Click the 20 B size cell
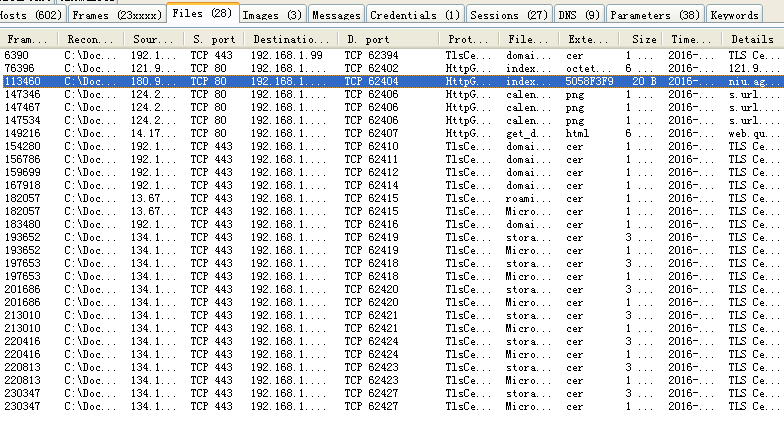784x432 pixels. (644, 82)
